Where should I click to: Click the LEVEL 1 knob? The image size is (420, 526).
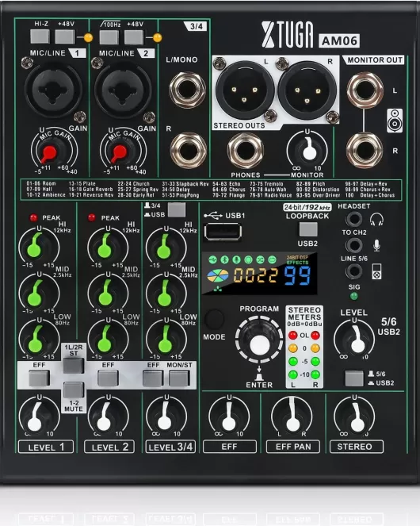pos(39,416)
